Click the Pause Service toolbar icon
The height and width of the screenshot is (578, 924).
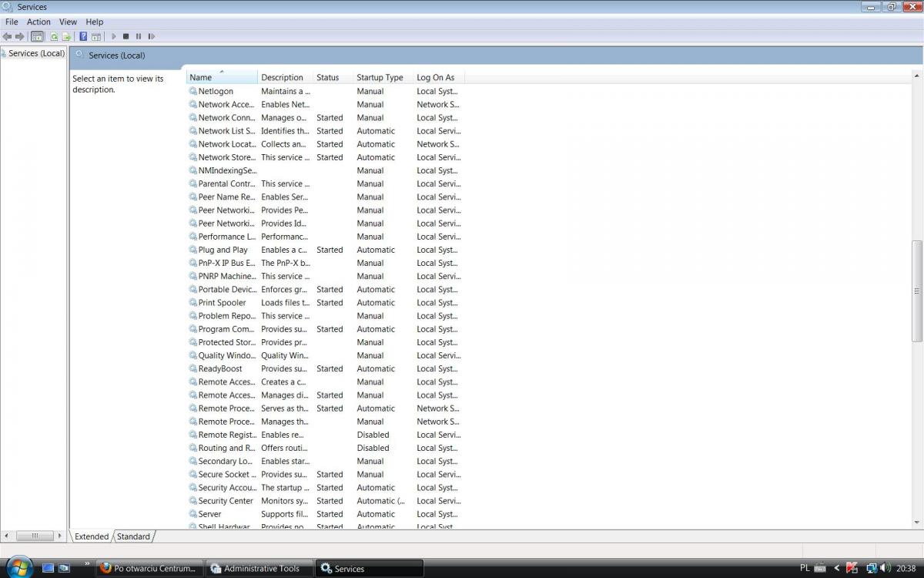coord(139,36)
